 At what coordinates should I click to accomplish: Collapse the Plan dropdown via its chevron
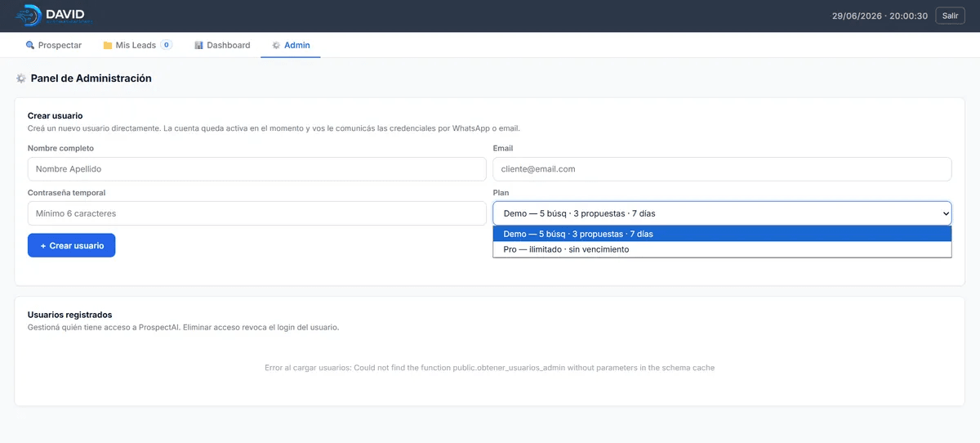tap(946, 213)
